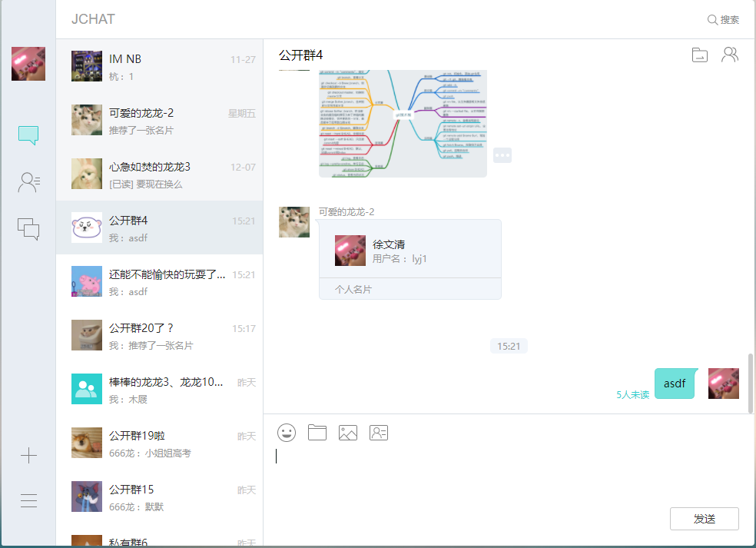Viewport: 756px width, 548px height.
Task: Click the 公开群4 chat title
Action: point(301,55)
